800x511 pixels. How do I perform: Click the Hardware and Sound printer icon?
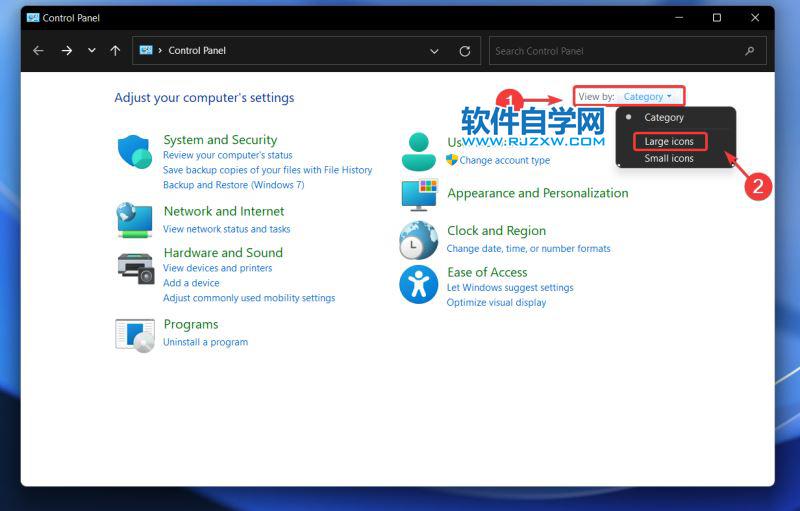point(136,268)
